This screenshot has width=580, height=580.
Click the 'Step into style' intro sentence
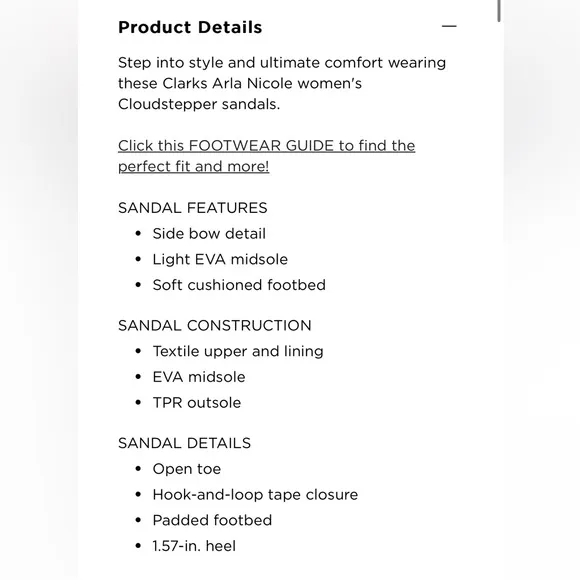click(282, 84)
